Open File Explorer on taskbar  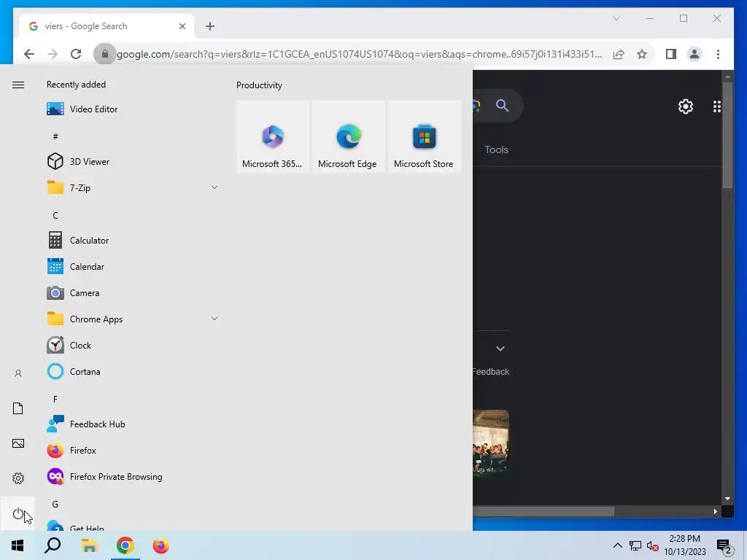89,545
